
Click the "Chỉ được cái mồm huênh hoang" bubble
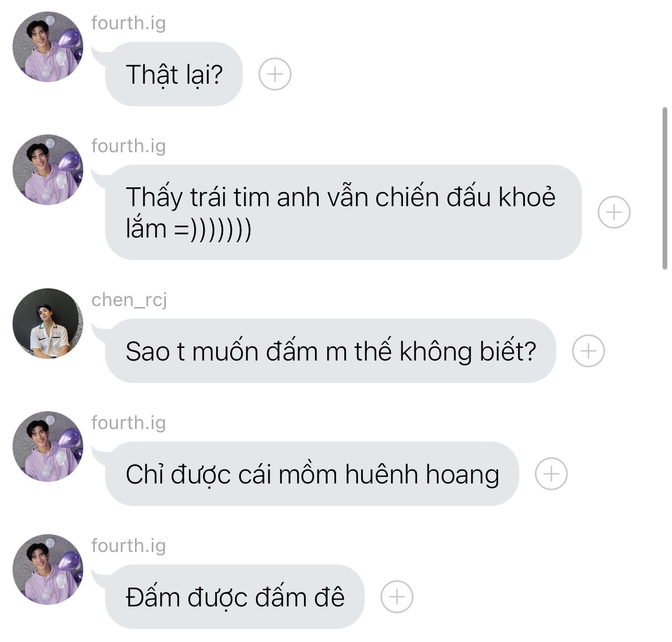tap(312, 474)
